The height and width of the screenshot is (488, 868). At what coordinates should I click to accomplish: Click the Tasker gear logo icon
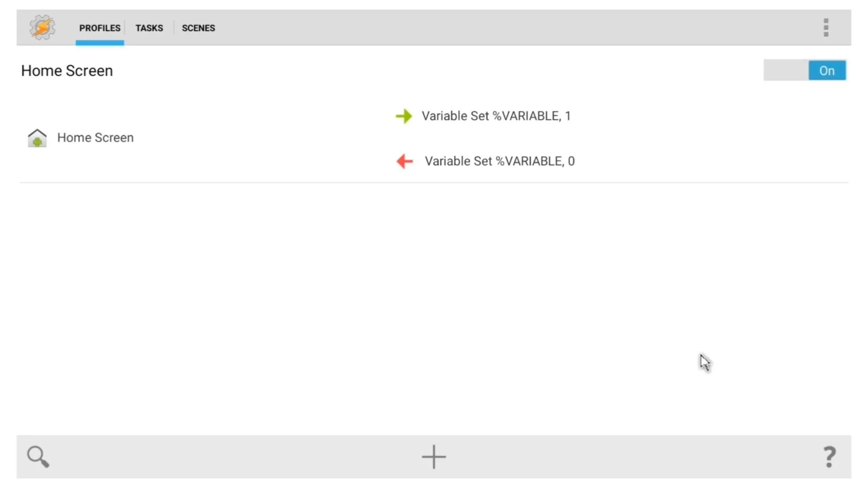[x=42, y=28]
